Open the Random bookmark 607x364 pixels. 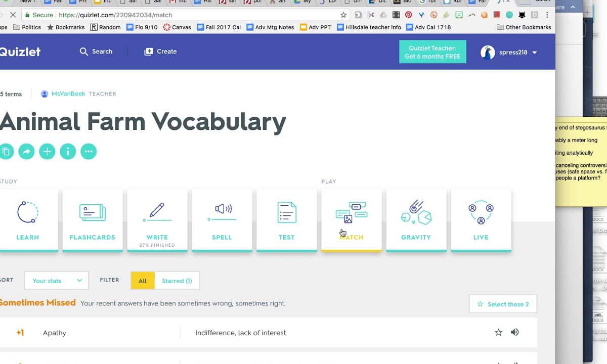[105, 27]
